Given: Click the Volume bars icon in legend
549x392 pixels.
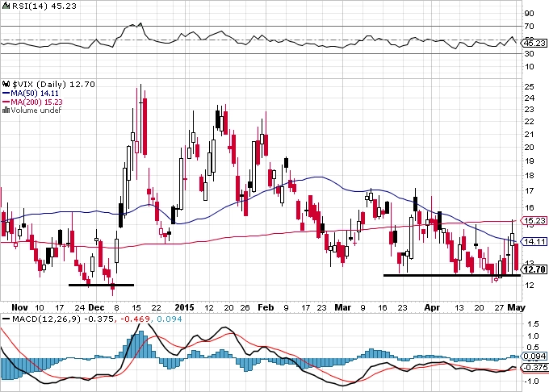Looking at the screenshot, I should pyautogui.click(x=6, y=111).
